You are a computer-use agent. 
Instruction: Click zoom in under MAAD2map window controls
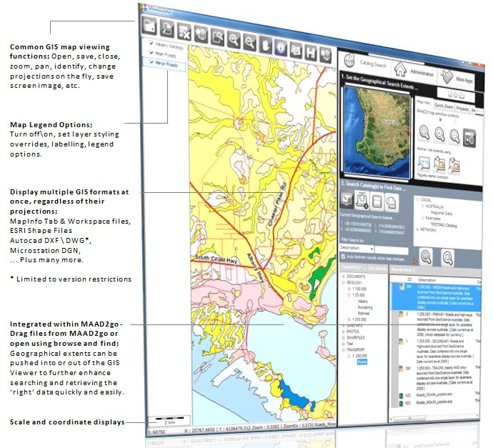tap(439, 134)
